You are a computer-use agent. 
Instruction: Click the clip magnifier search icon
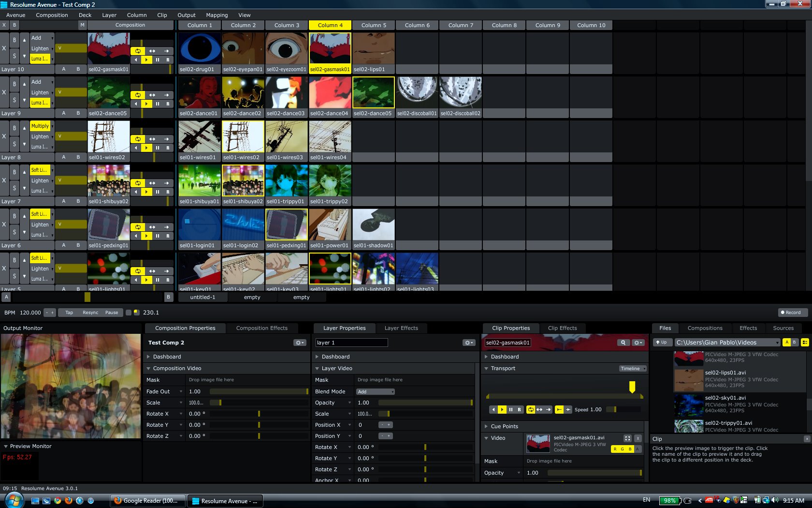tap(623, 343)
